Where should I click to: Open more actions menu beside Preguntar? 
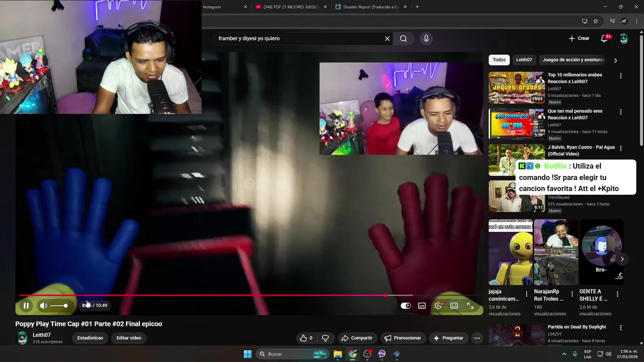tap(477, 338)
